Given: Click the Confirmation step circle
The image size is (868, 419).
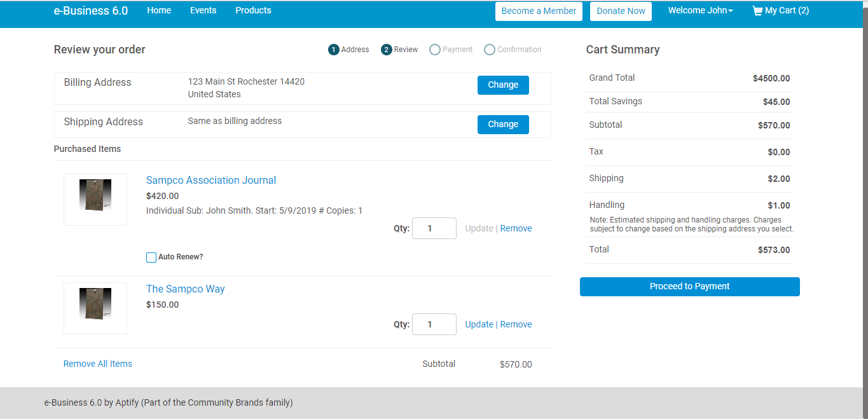Looking at the screenshot, I should tap(490, 49).
